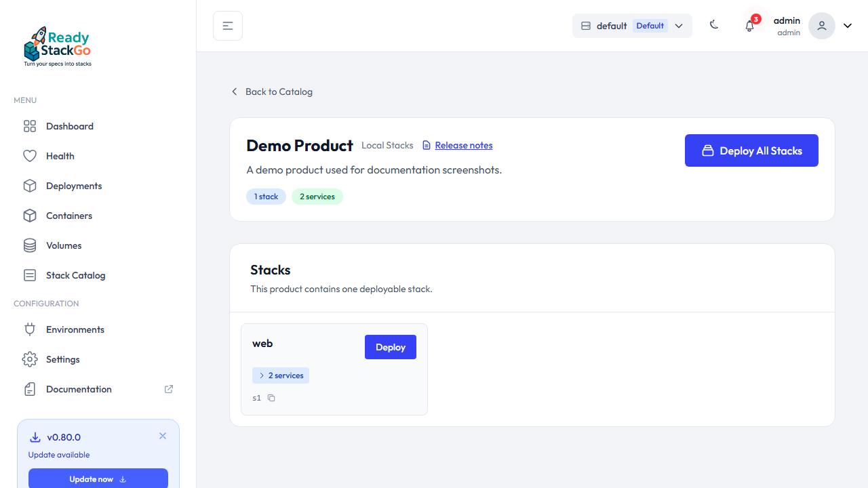Deploy the web stack
868x488 pixels.
tap(391, 347)
